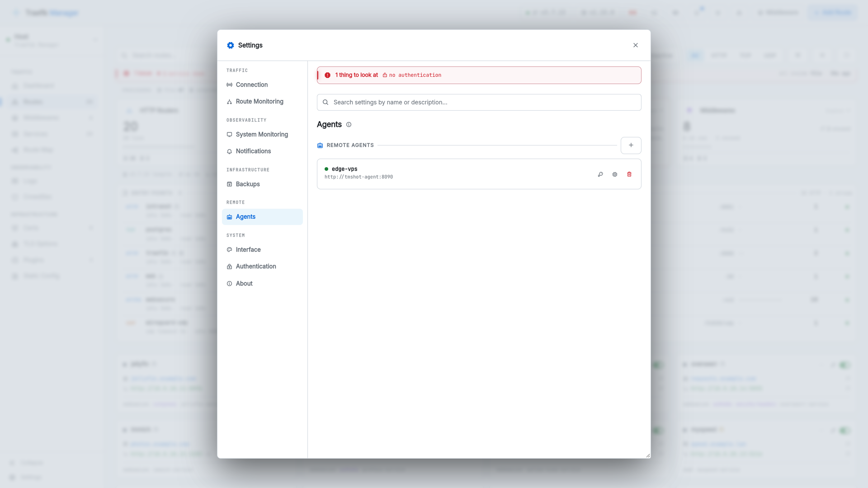Screen dimensions: 868x488
Task: Click the Authentication lock icon in sidebar
Action: pyautogui.click(x=229, y=267)
